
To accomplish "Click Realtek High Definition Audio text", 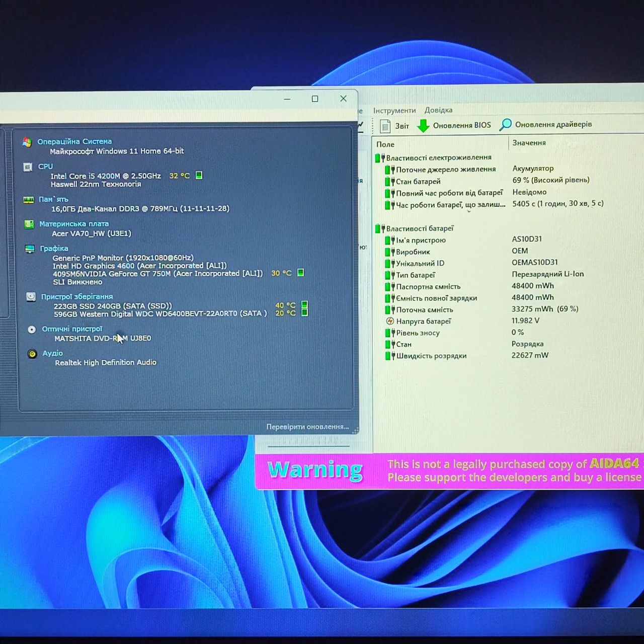I will (x=106, y=362).
